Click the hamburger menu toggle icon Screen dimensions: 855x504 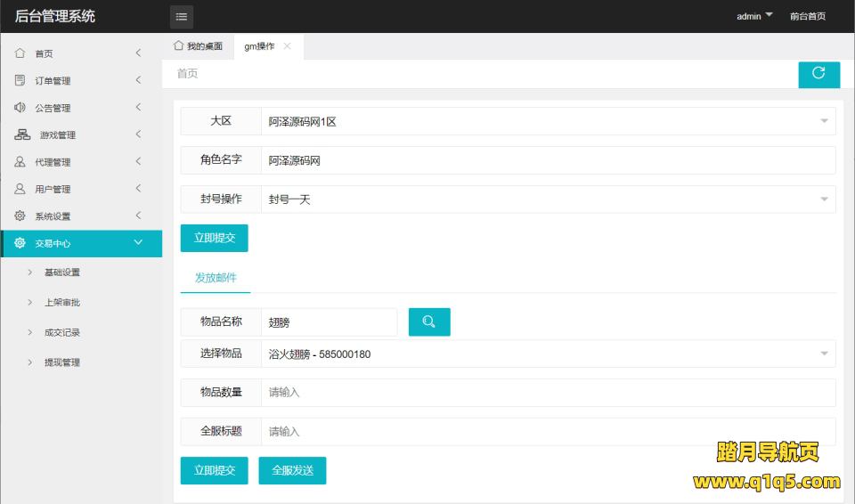pos(182,16)
